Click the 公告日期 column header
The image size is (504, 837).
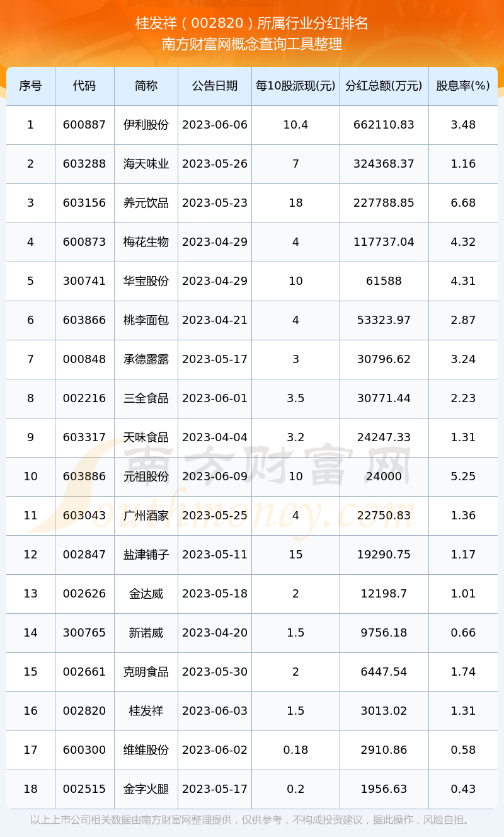point(215,86)
